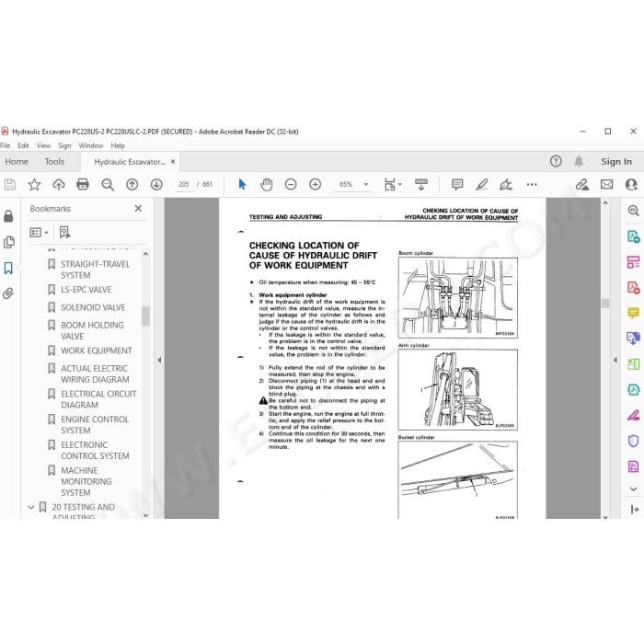The height and width of the screenshot is (644, 644).
Task: Open SOLENOID VALVE bookmark
Action: (93, 307)
